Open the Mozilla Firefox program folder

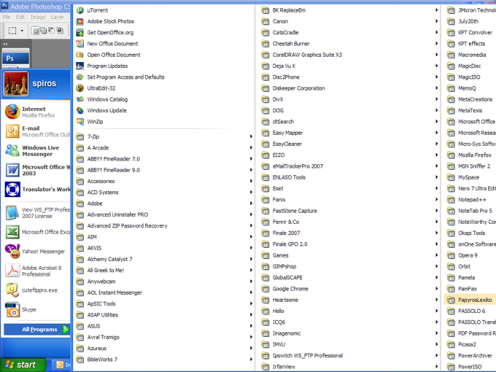click(470, 155)
